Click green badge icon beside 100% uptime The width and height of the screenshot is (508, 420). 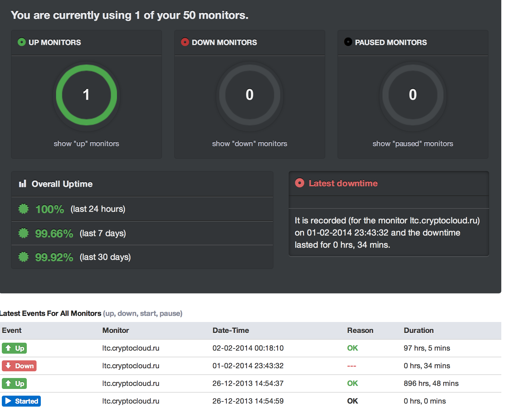[23, 209]
